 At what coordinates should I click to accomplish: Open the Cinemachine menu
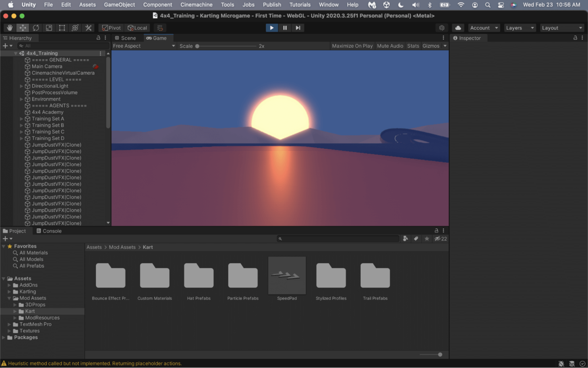coord(196,4)
